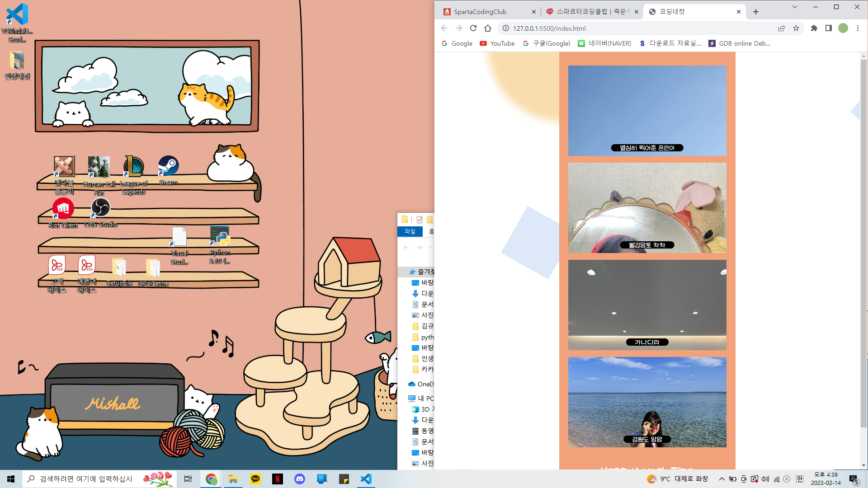Open Task View on the taskbar

[x=188, y=479]
